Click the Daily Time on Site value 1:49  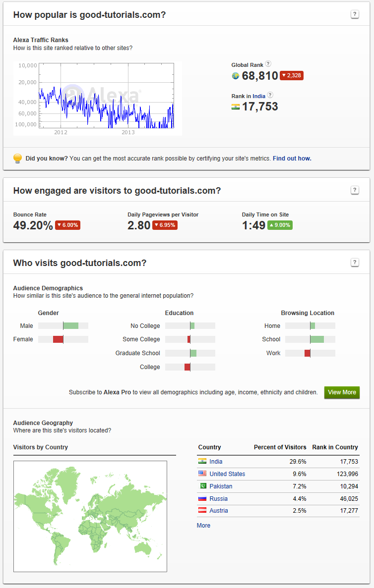click(x=253, y=225)
